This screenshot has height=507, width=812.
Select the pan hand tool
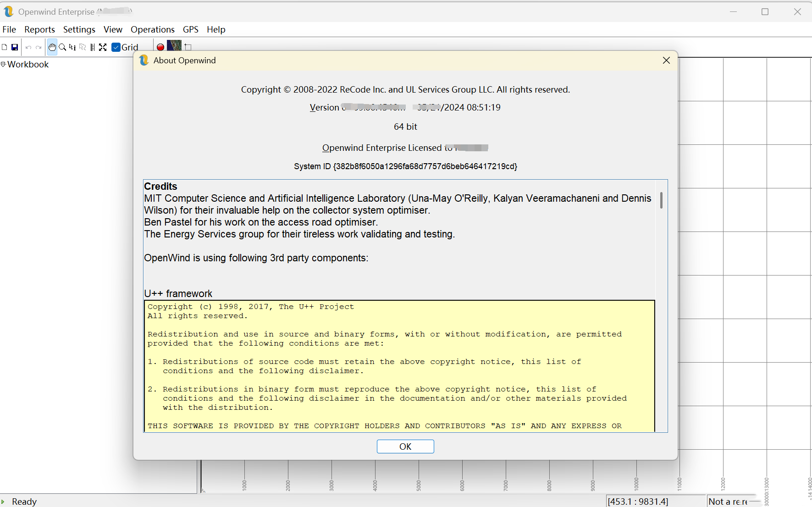click(52, 47)
